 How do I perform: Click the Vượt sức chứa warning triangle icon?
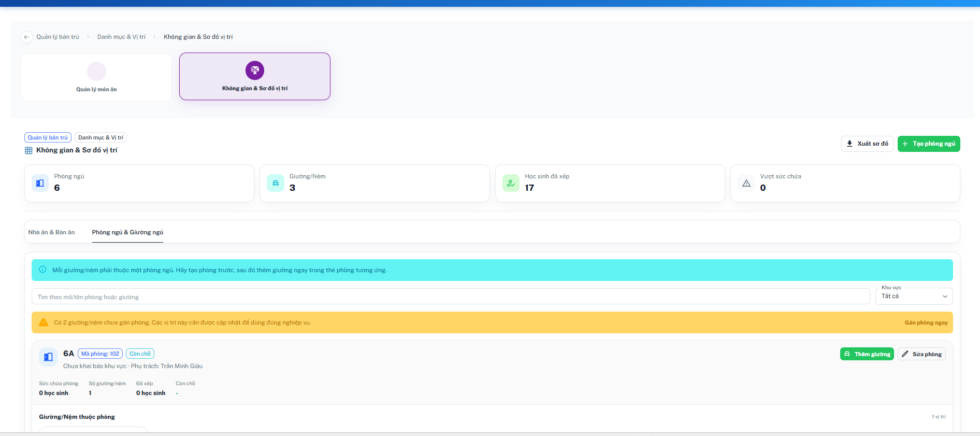tap(746, 183)
